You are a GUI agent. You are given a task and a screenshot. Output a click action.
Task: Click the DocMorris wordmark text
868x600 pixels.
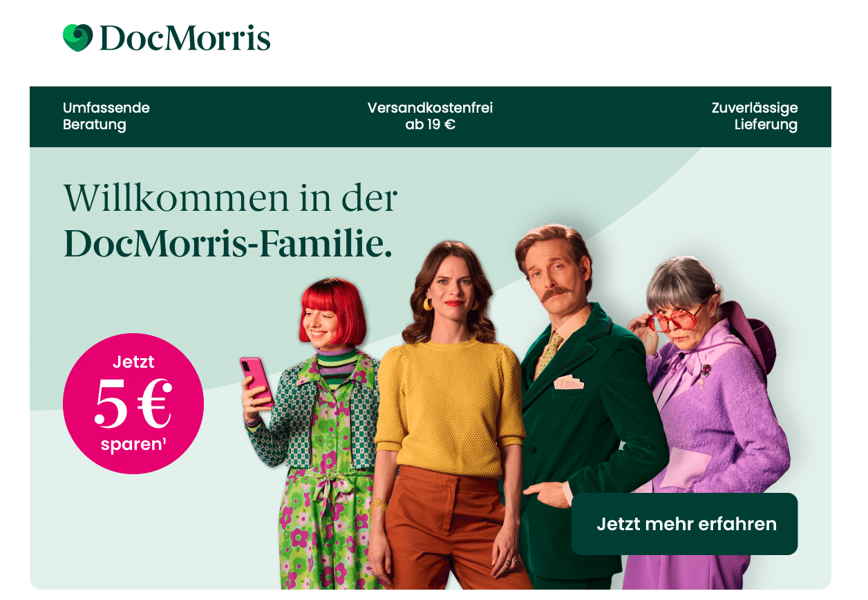tap(185, 38)
